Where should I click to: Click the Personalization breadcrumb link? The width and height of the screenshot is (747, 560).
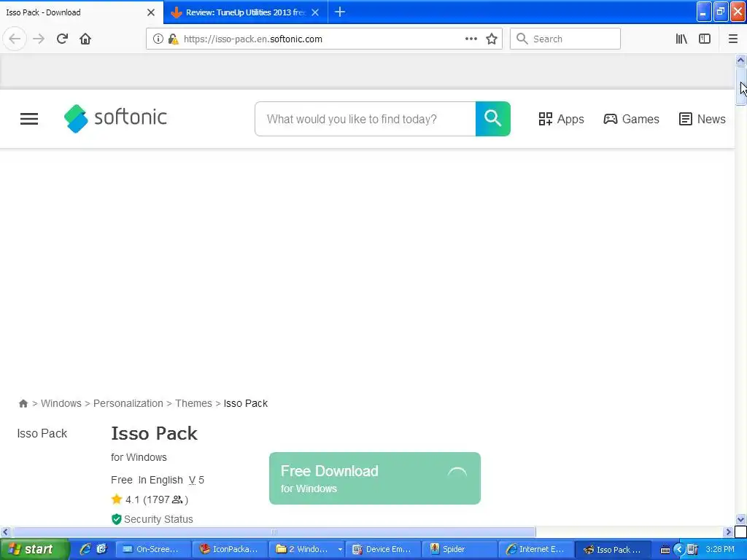[128, 403]
